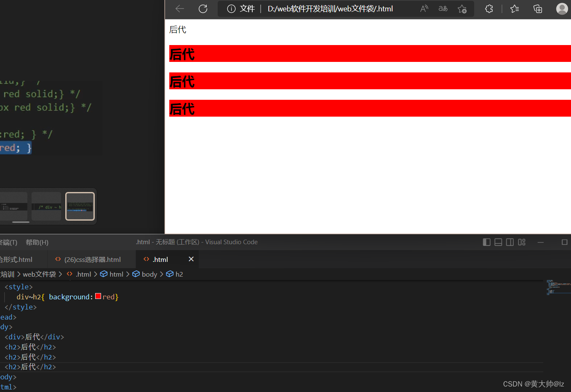Click the closing </style> tag line

pyautogui.click(x=21, y=307)
